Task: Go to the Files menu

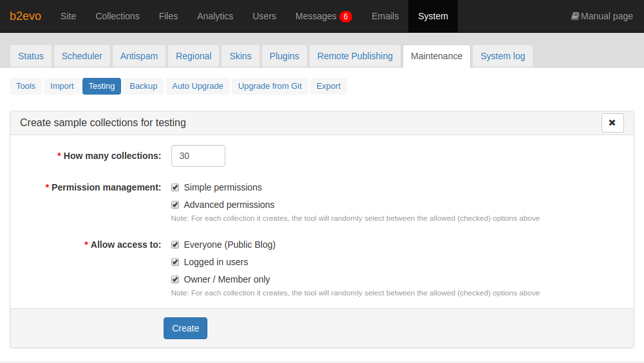Action: 168,16
